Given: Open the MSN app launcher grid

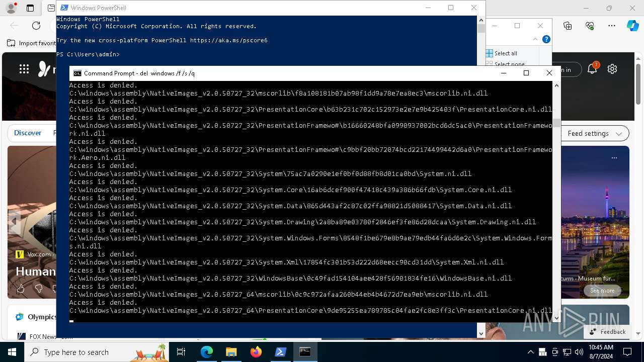Looking at the screenshot, I should 24,69.
